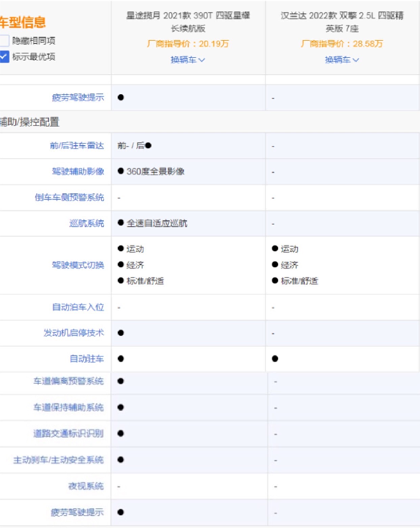Open the 夜视系统 link
The height and width of the screenshot is (528, 420).
click(86, 486)
